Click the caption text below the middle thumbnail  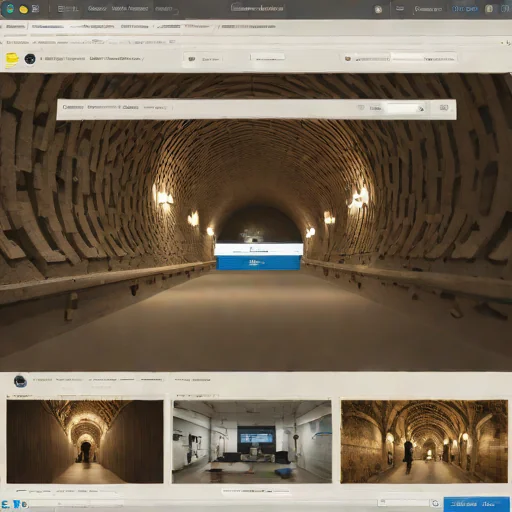(x=256, y=491)
